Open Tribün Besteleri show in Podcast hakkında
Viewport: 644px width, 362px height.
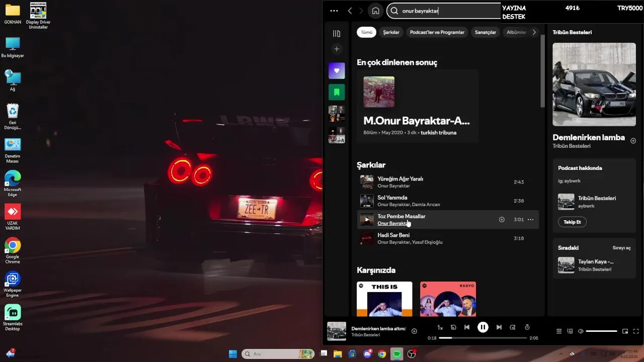click(597, 198)
